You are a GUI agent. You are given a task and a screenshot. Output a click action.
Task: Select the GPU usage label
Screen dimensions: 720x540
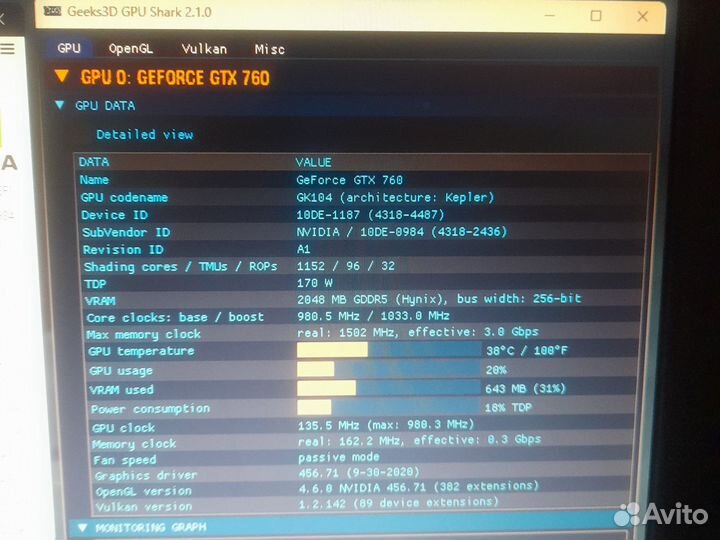120,371
